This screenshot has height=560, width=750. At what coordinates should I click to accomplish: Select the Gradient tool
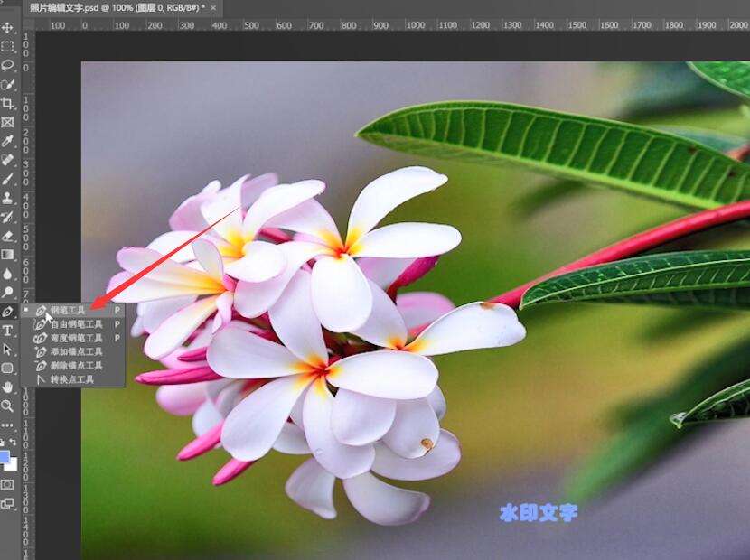tap(7, 255)
